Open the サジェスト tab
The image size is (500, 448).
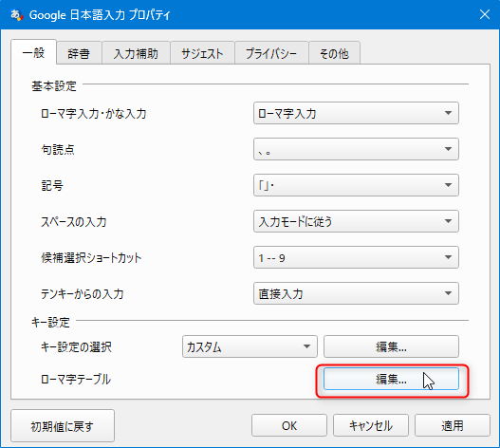coord(202,53)
